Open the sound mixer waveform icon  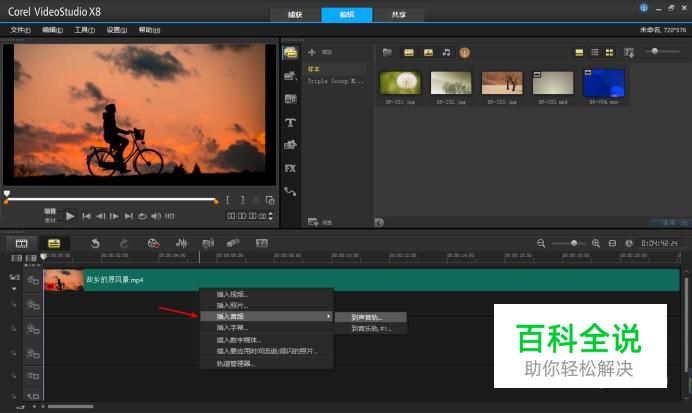point(181,243)
